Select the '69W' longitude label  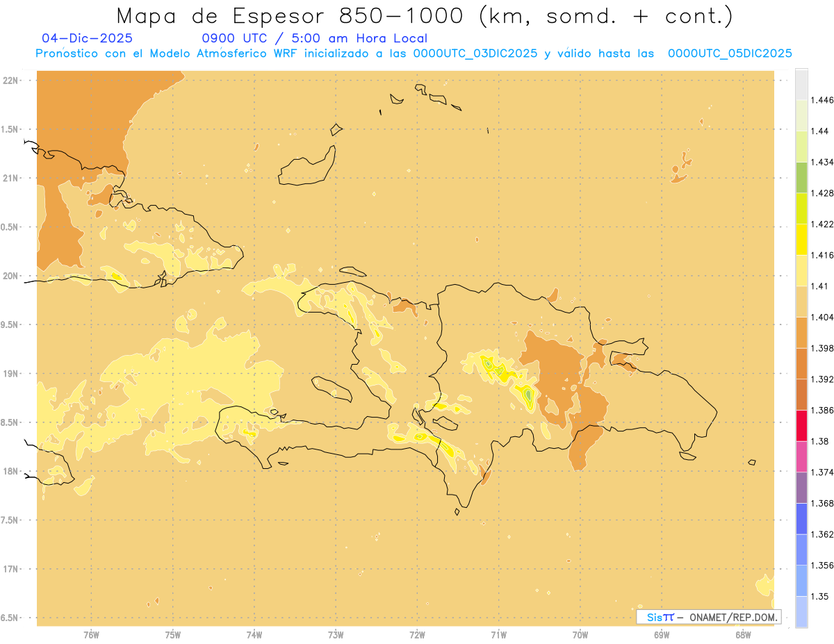tap(662, 635)
